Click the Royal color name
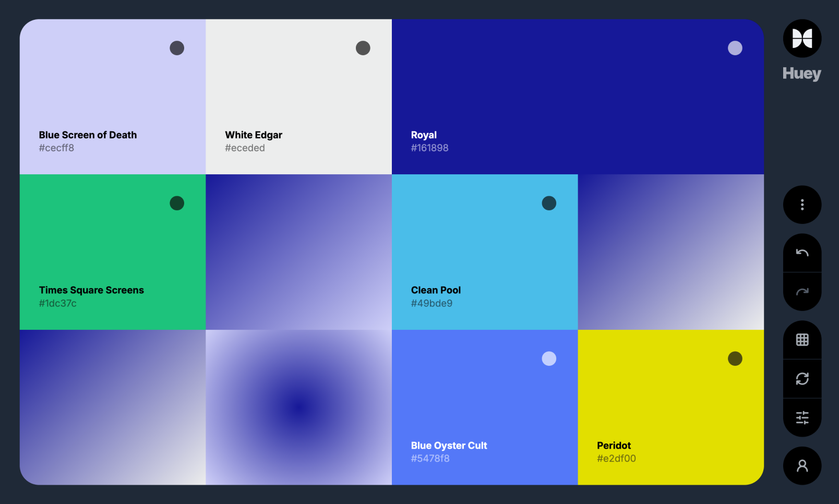Screen dimensions: 839x504 [424, 135]
